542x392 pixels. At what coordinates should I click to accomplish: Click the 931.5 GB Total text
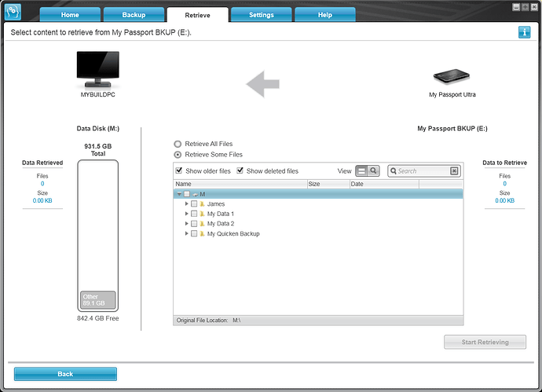point(98,150)
